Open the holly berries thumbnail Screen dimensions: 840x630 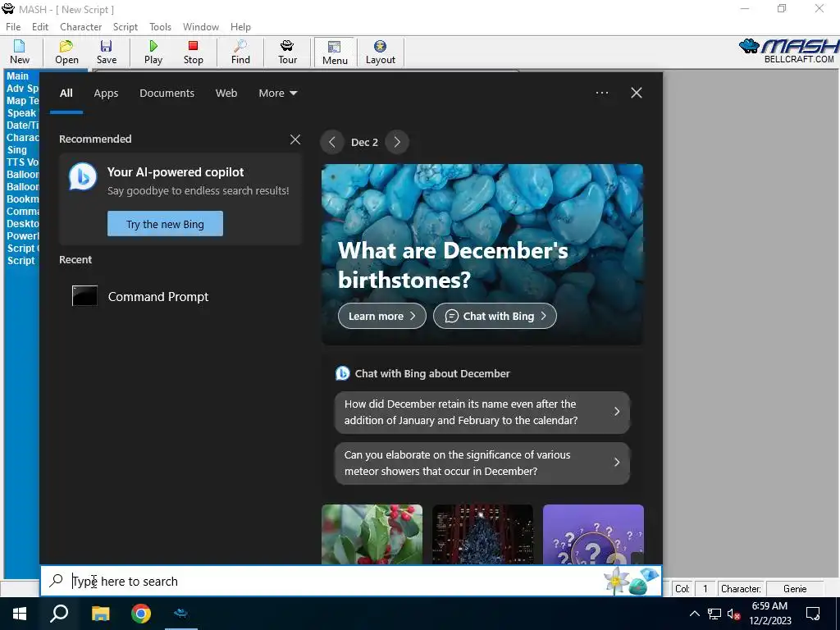click(x=372, y=534)
